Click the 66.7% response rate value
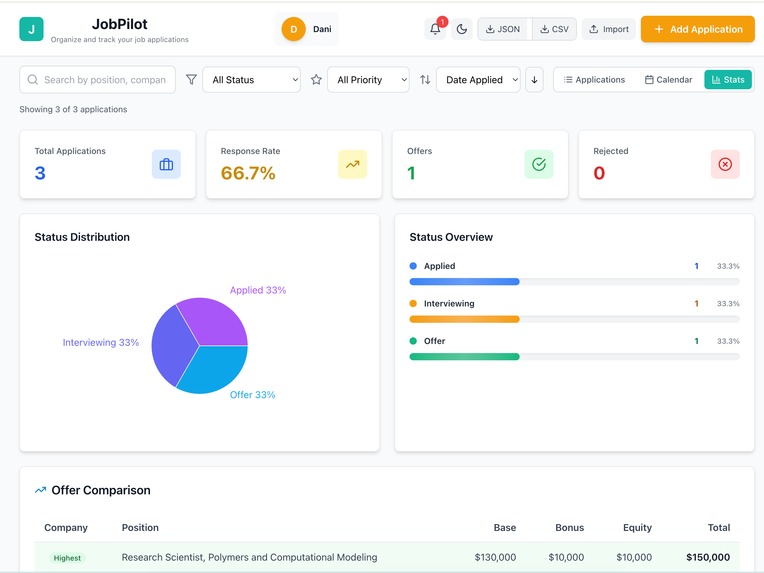Viewport: 764px width, 573px height. tap(248, 173)
